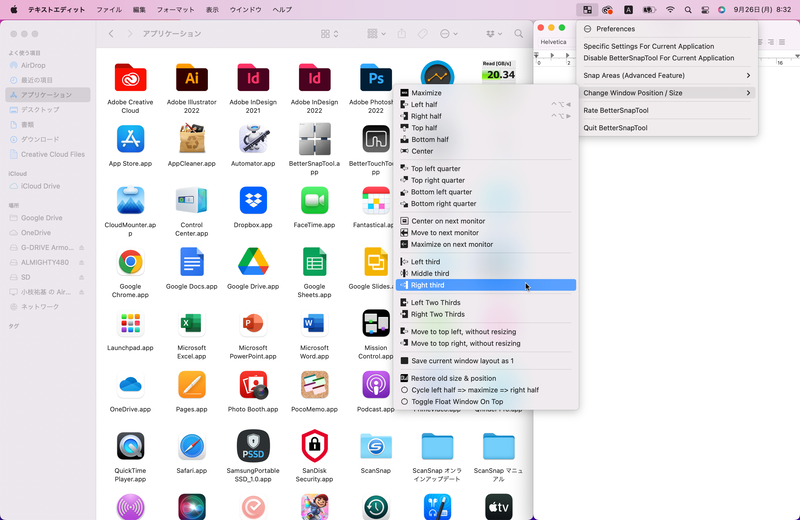Toggle Float Window On Top option

point(487,402)
